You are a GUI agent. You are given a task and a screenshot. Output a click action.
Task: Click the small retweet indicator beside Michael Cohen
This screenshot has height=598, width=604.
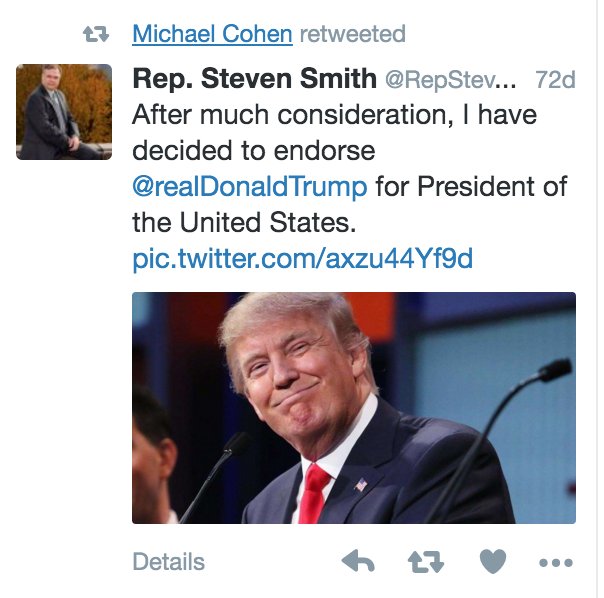96,34
